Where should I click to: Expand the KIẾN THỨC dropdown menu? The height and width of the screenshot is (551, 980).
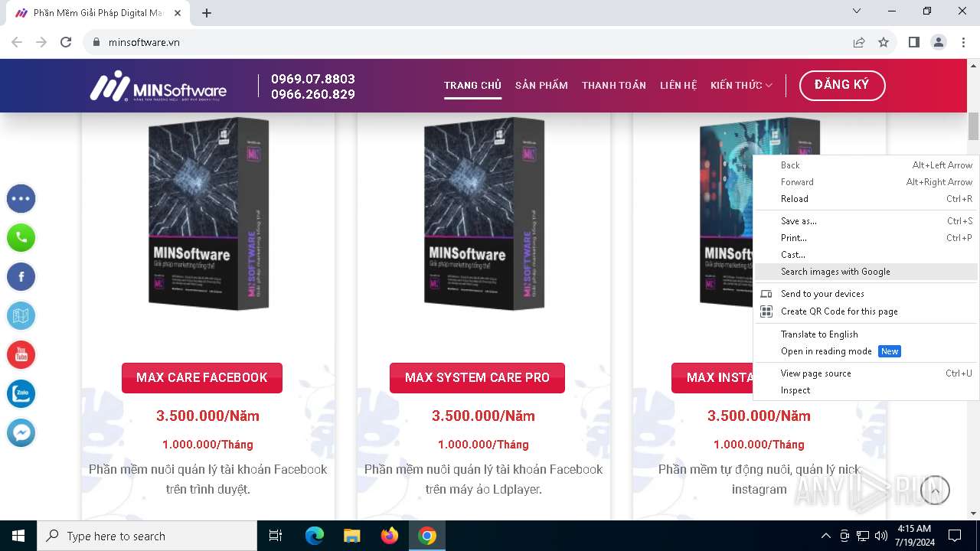741,86
